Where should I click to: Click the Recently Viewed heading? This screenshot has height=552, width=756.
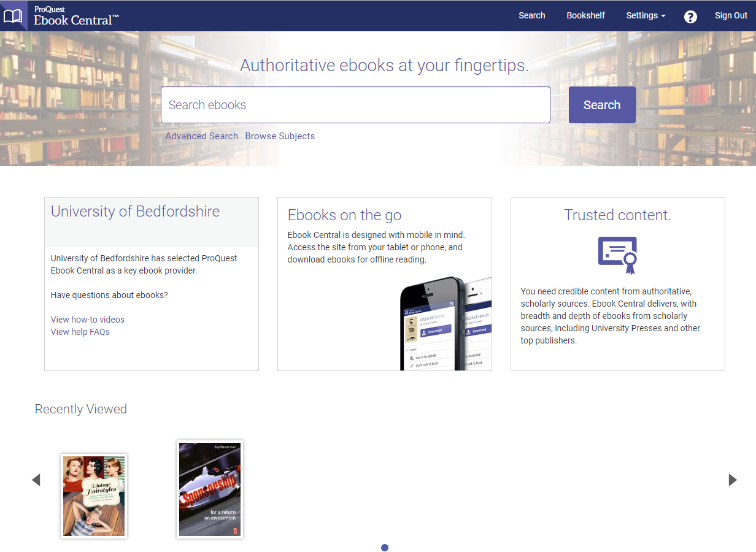[81, 409]
